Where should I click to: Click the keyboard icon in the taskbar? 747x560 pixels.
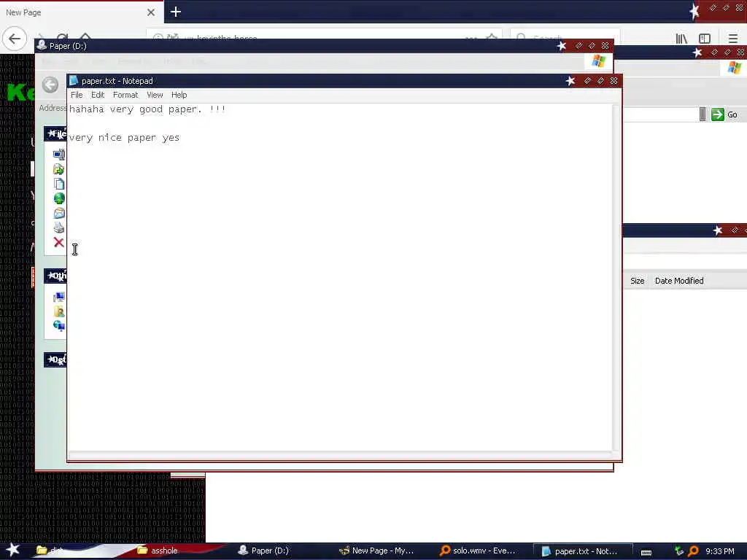pyautogui.click(x=646, y=552)
